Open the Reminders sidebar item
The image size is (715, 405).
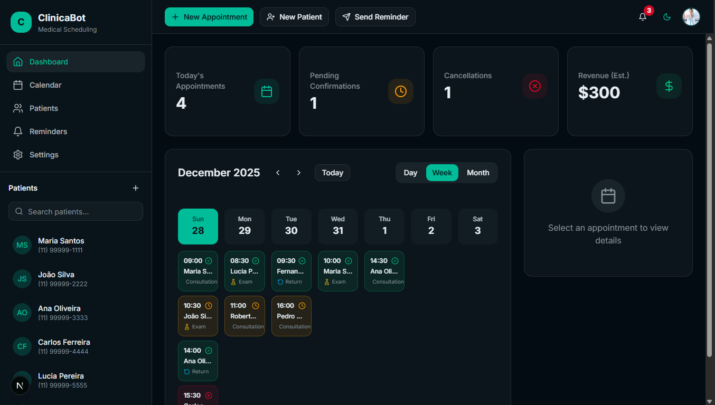(x=49, y=131)
